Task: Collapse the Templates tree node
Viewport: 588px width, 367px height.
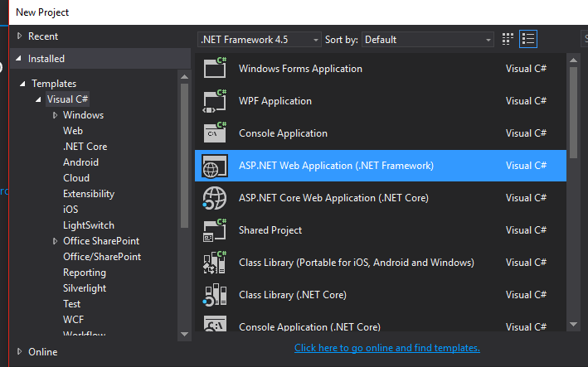Action: [22, 84]
